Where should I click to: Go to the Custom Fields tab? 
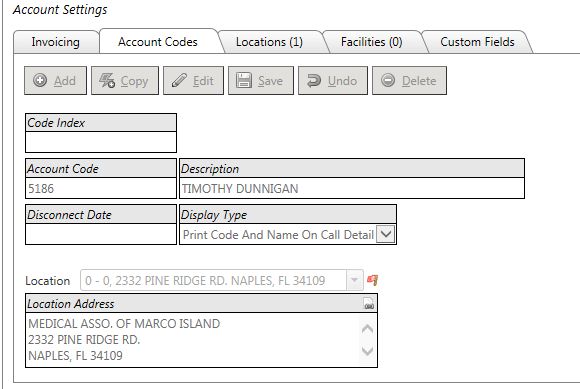(x=477, y=42)
